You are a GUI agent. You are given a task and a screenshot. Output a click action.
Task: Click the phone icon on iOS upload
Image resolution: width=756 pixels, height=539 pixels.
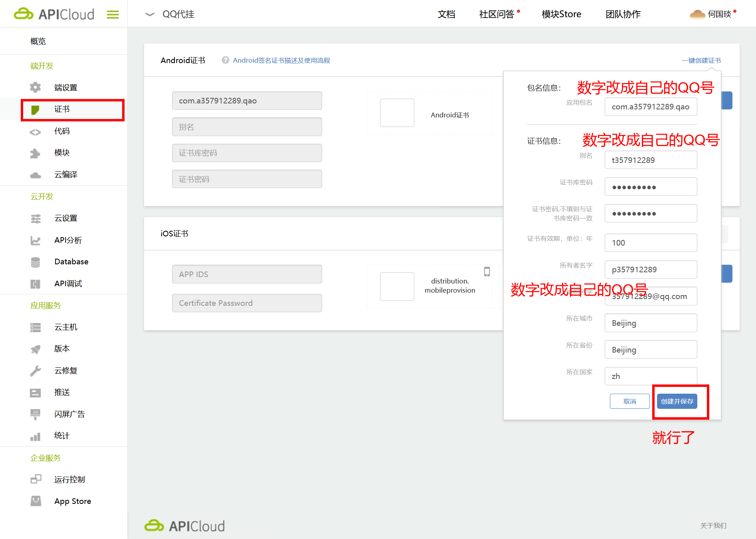pyautogui.click(x=487, y=271)
